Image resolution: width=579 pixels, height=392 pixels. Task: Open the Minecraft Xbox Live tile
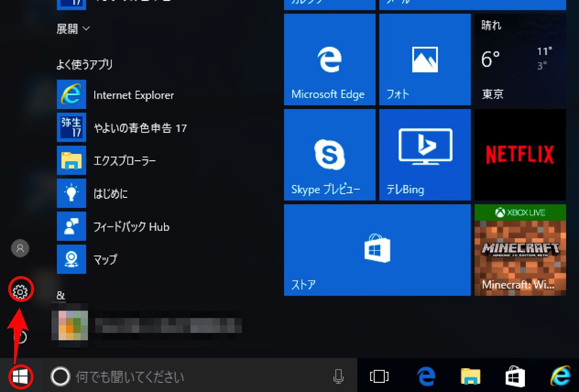coord(520,250)
